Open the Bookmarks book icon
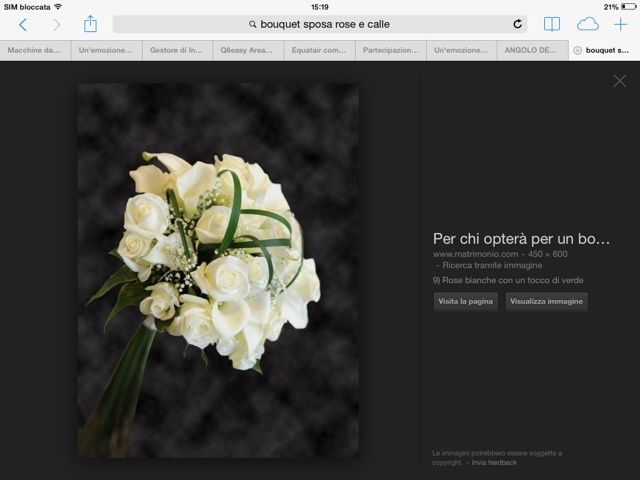 pos(552,24)
